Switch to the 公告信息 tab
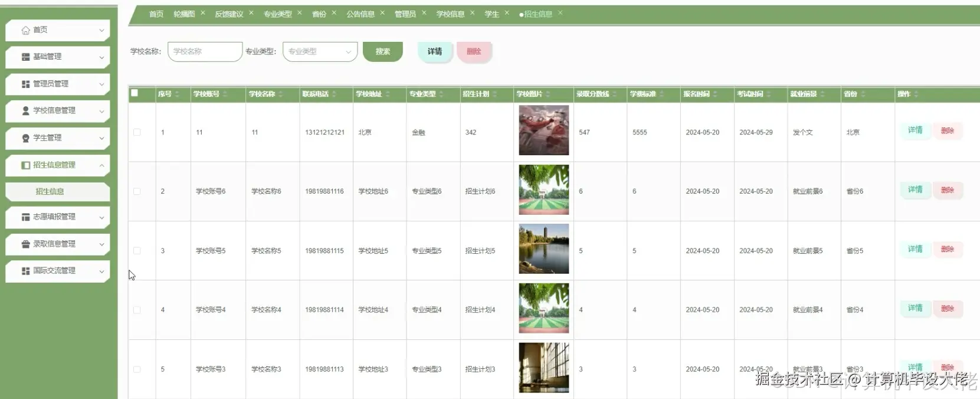 point(360,14)
